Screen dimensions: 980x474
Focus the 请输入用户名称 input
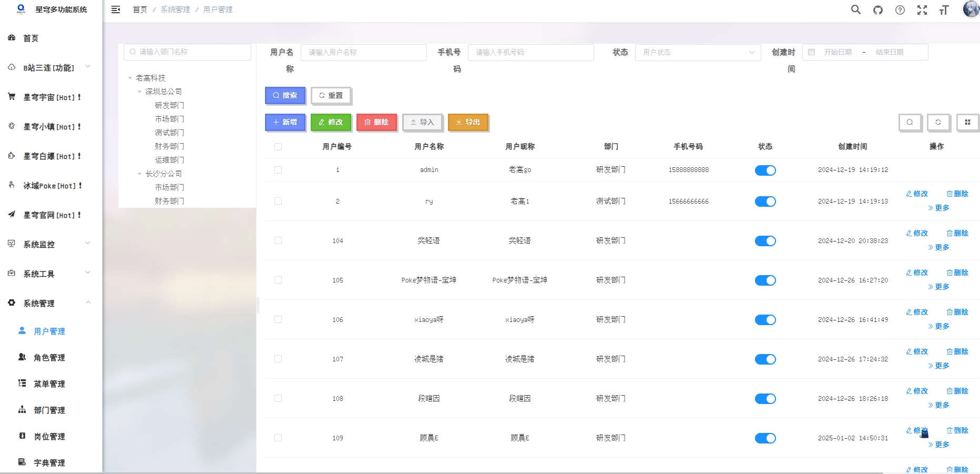364,52
